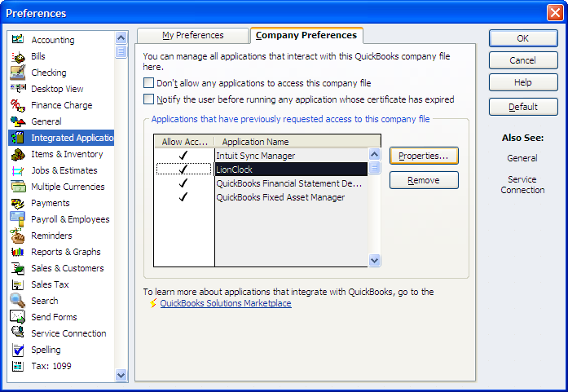The width and height of the screenshot is (568, 392).
Task: Open Finance Charge via its icon
Action: tap(17, 105)
